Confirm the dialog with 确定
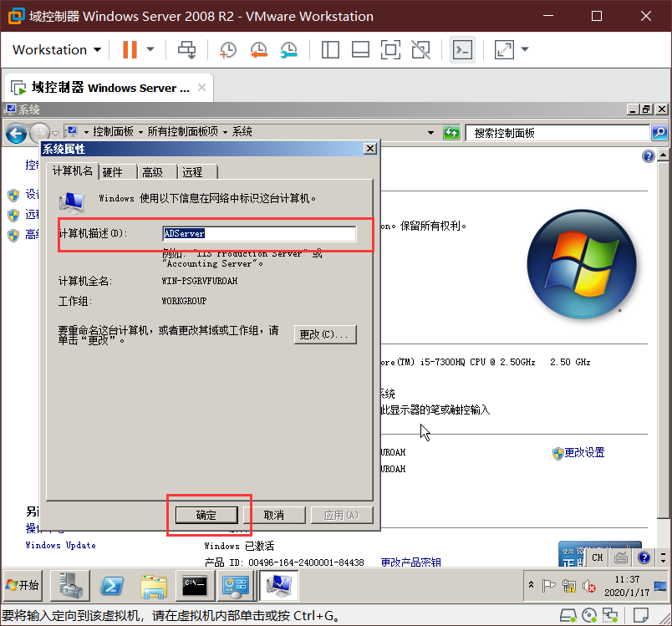The image size is (672, 626). tap(206, 515)
